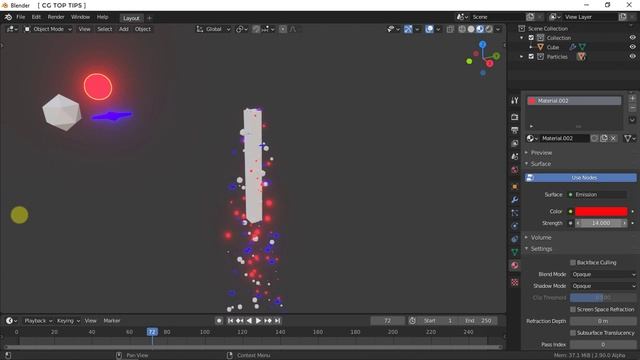Open the timeline Keying menu
The height and width of the screenshot is (360, 640).
[68, 321]
